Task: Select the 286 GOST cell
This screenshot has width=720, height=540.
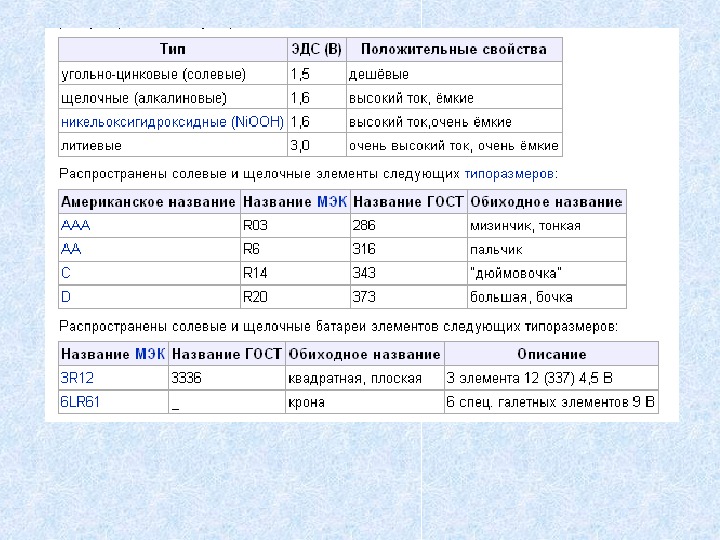Action: [409, 225]
